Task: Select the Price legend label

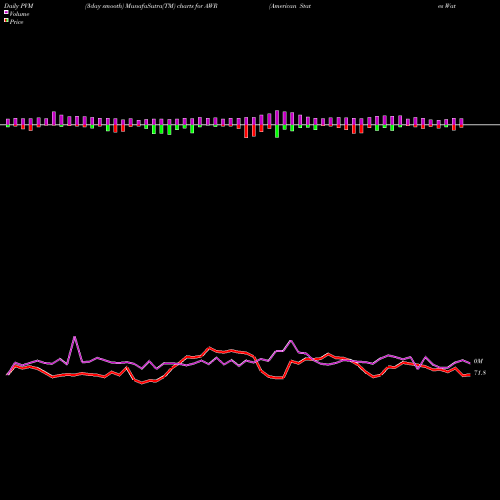Action: (x=16, y=22)
